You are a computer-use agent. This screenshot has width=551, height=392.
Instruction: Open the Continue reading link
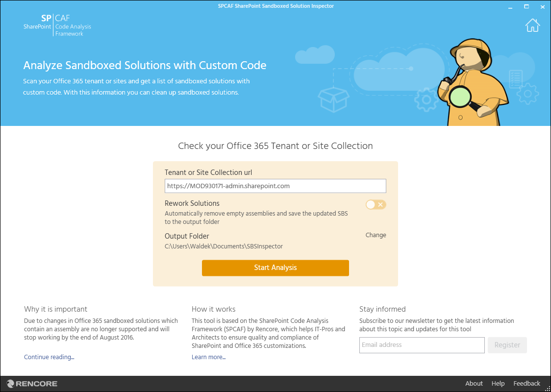coord(49,357)
